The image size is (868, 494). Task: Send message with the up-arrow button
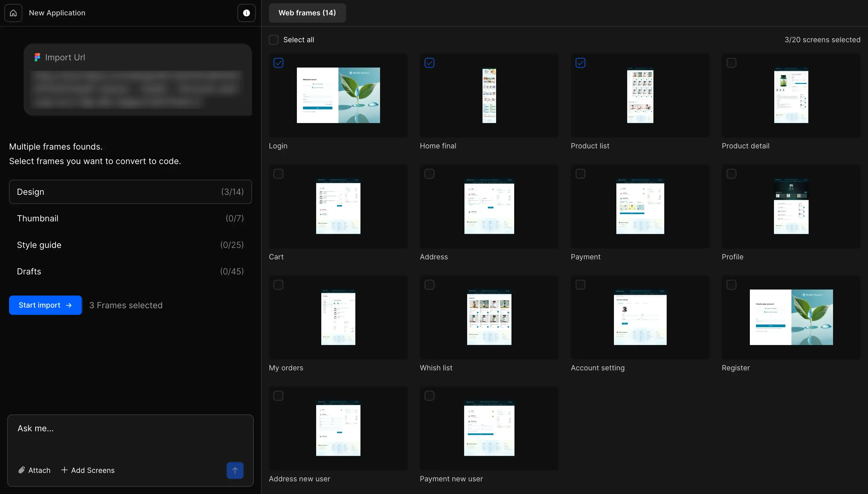235,470
